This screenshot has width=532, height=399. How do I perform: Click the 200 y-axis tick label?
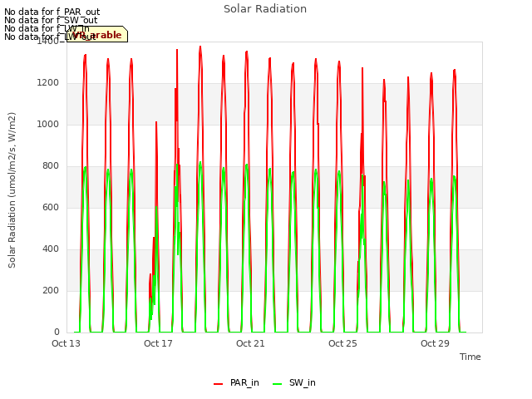pos(51,291)
